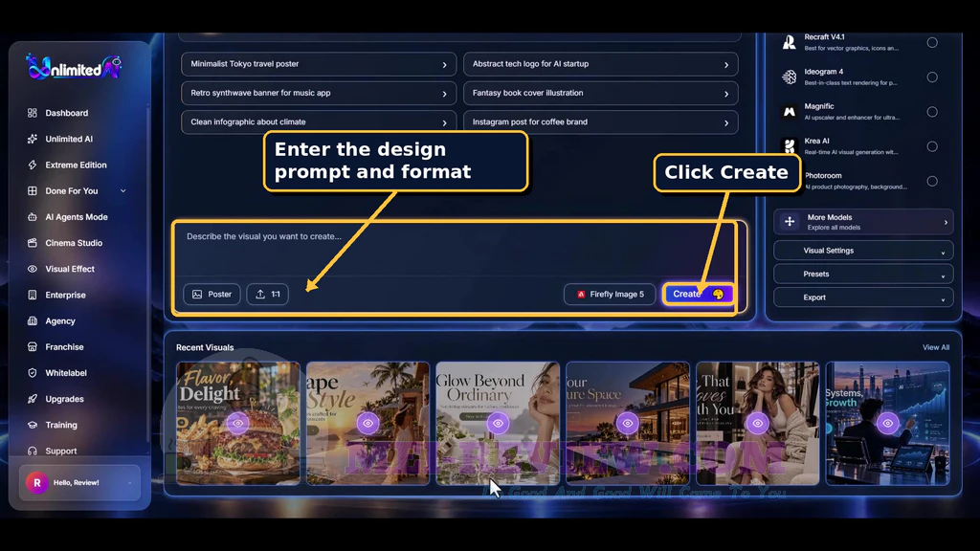Open the Enterprise menu item
This screenshot has width=980, height=551.
click(65, 295)
